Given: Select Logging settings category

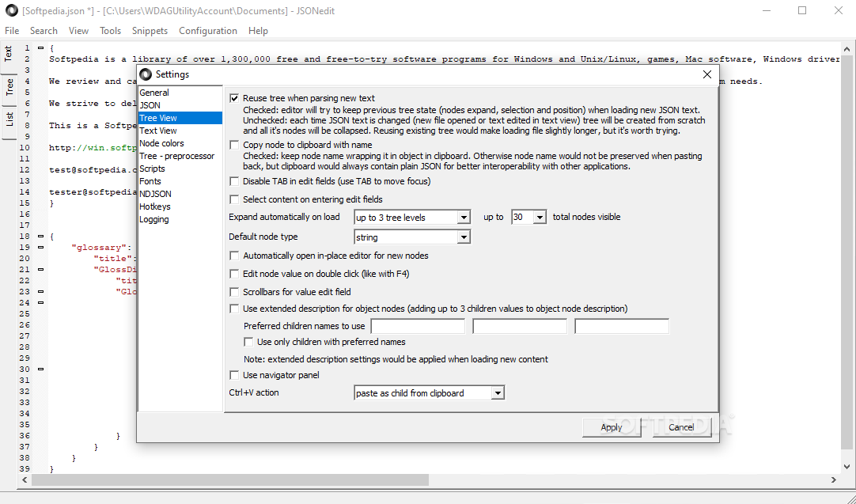Looking at the screenshot, I should [180, 219].
